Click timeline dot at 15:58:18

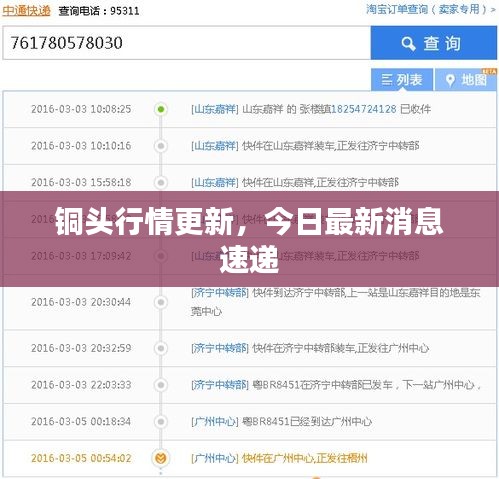[161, 182]
